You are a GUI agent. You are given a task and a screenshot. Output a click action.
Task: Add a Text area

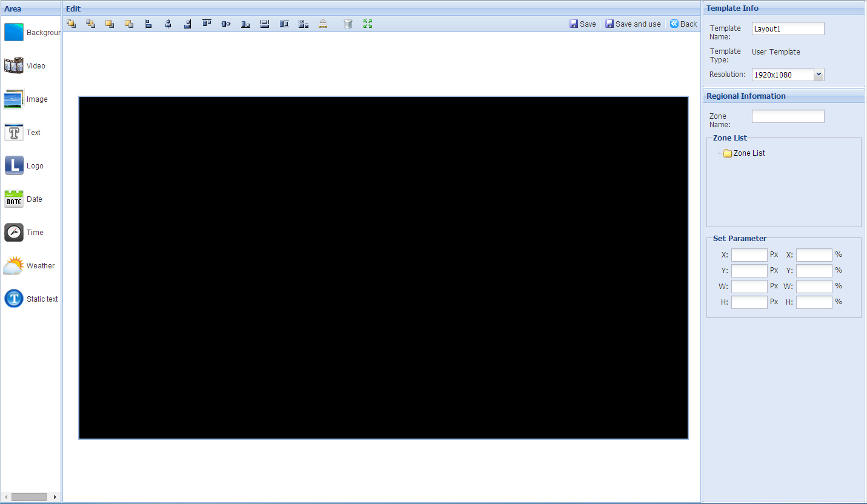pyautogui.click(x=22, y=133)
